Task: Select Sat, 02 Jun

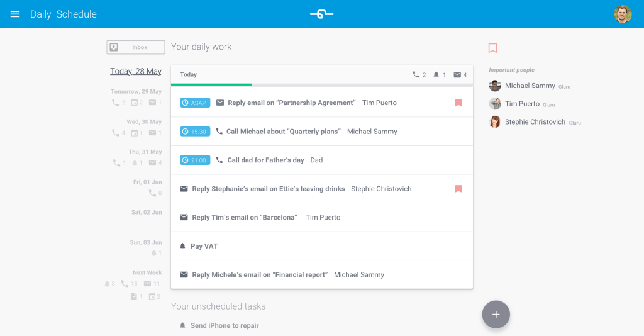Action: point(147,213)
